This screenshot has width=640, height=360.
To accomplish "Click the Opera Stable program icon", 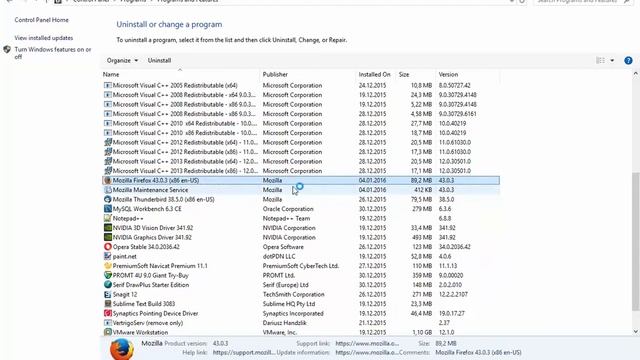I will pos(107,247).
